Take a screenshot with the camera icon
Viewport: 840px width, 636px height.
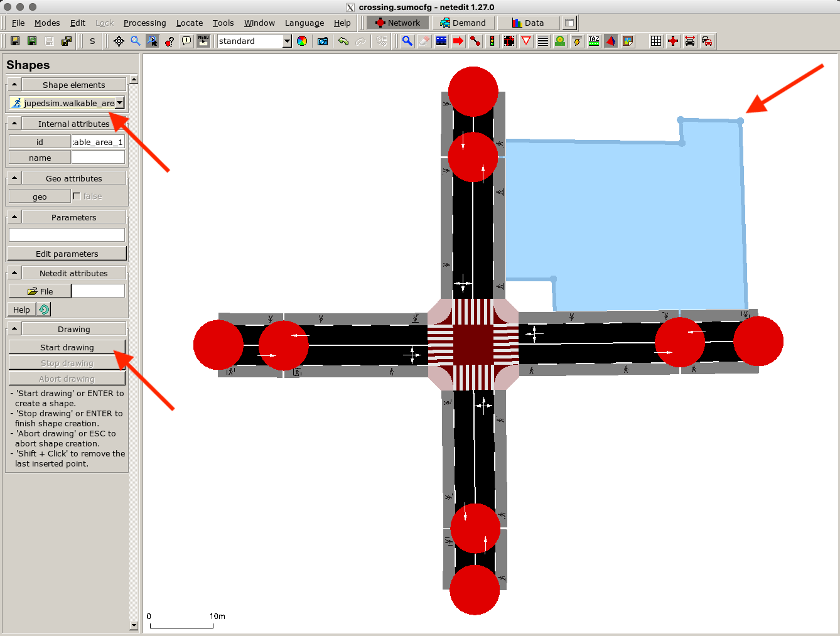pos(323,41)
